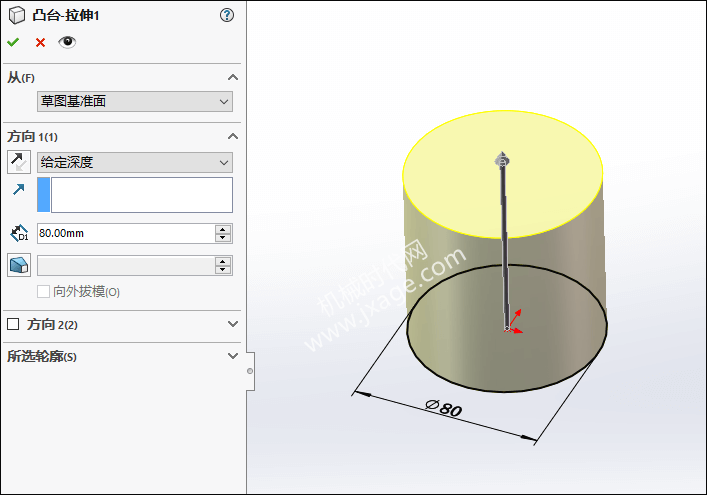Open the 给定深度 end condition dropdown
707x495 pixels.
click(135, 162)
